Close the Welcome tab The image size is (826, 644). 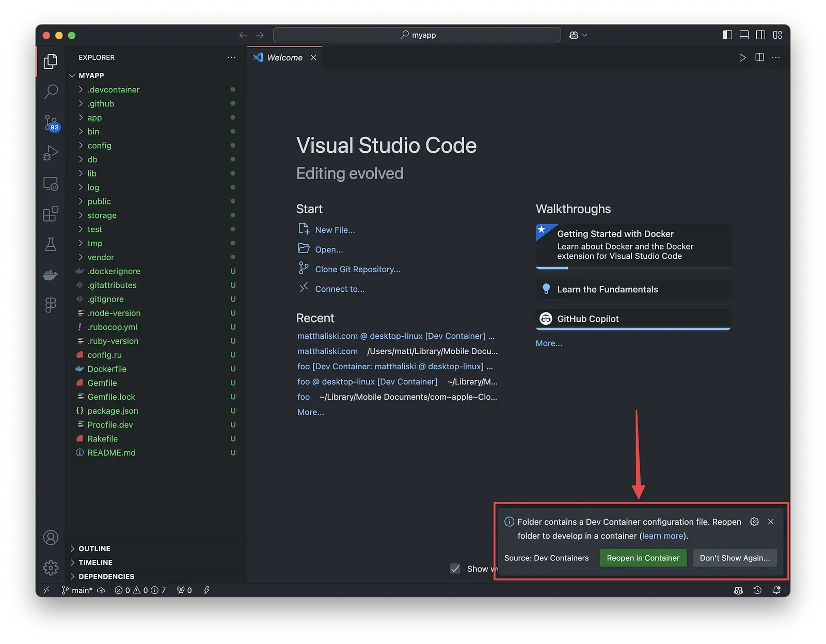point(313,57)
